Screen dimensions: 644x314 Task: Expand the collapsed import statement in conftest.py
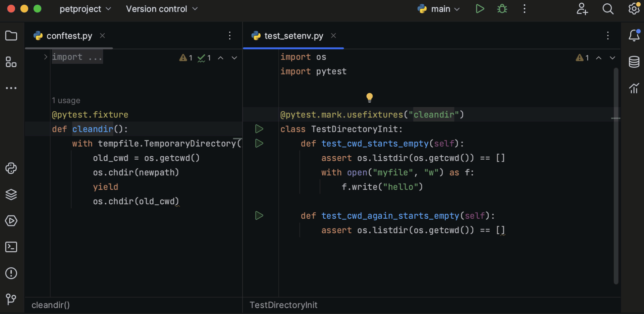pos(45,57)
